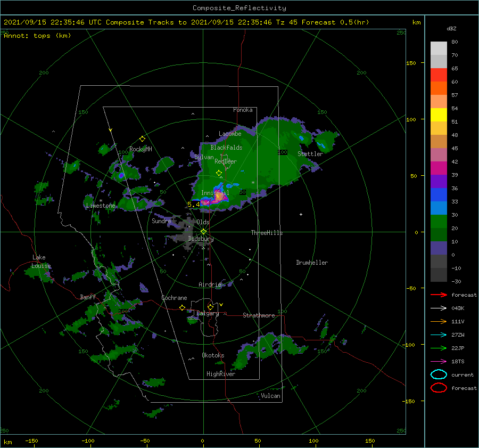Click the red 65 dBZ color swatch

(439, 75)
